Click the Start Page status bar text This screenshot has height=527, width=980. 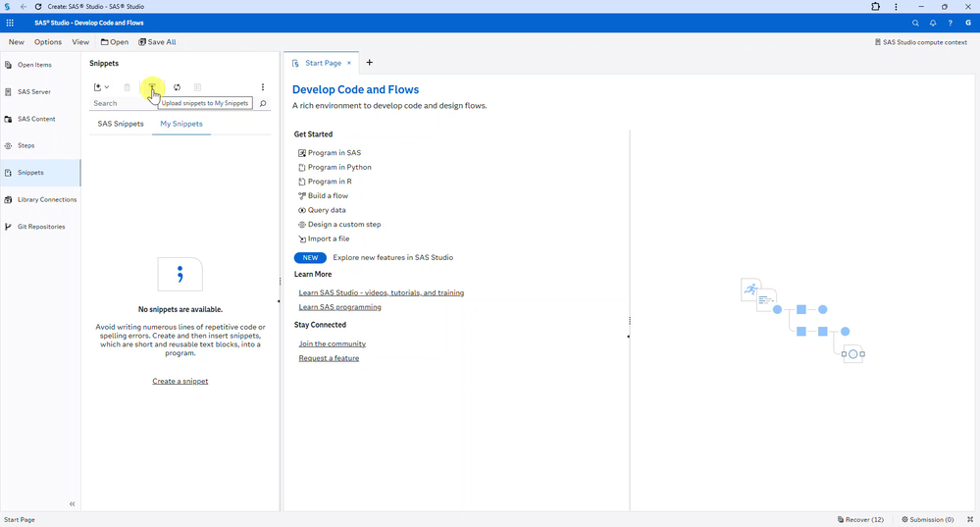[x=20, y=519]
